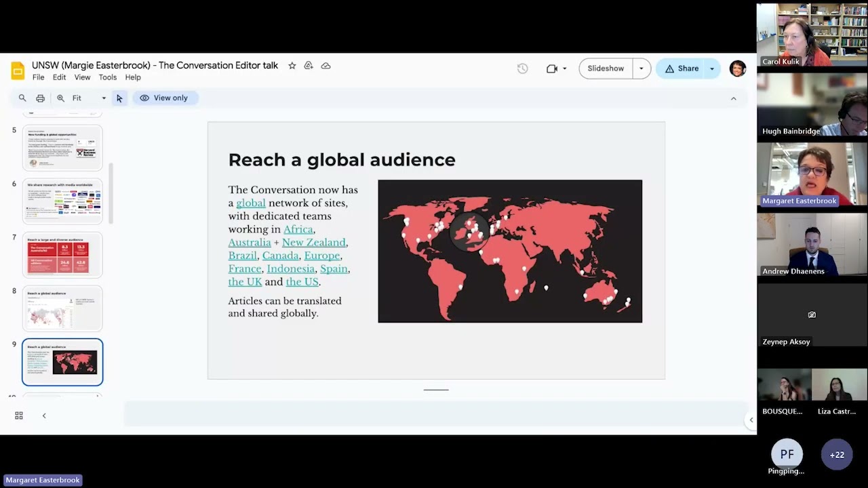Follow the US link
The image size is (868, 488).
tap(302, 282)
